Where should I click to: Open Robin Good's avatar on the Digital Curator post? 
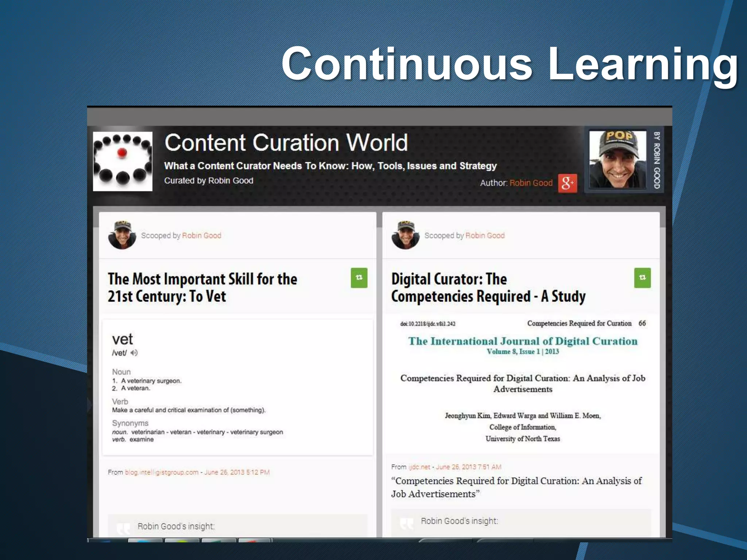pos(406,235)
